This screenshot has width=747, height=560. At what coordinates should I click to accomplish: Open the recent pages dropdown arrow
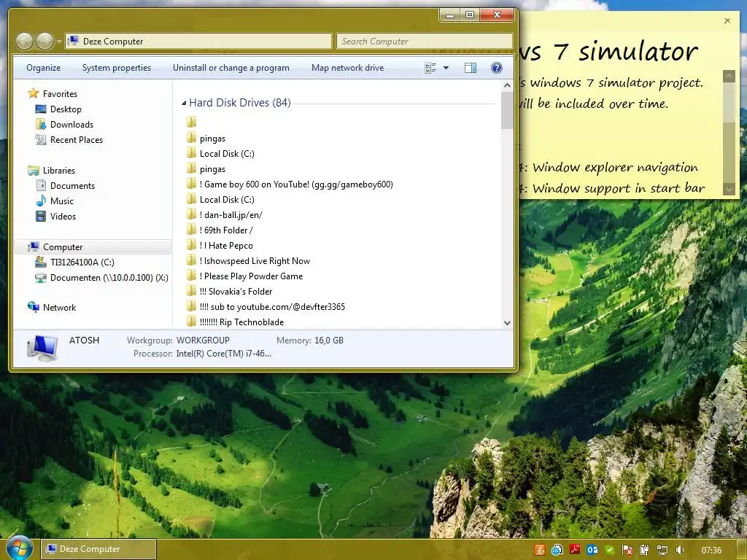click(59, 42)
